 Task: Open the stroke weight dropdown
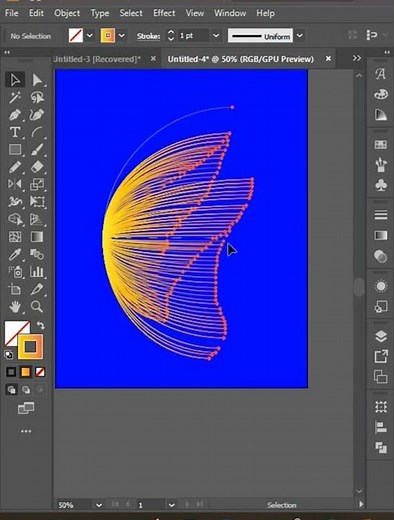coord(216,35)
